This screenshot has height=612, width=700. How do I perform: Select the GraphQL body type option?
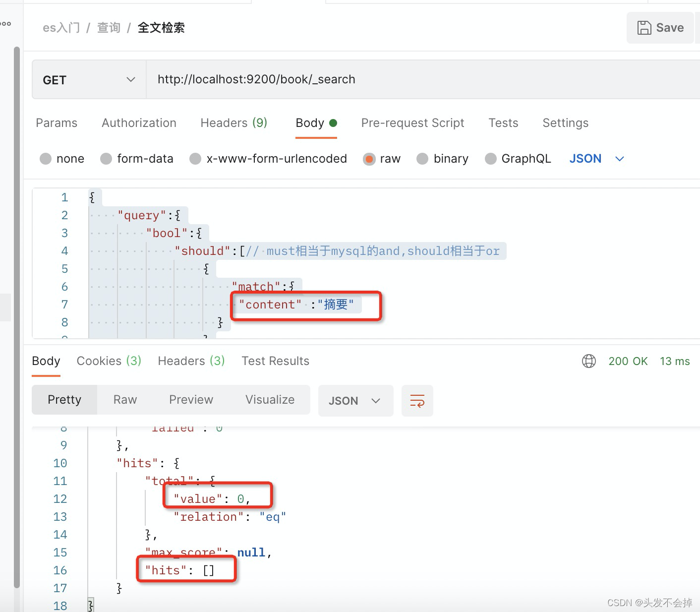tap(491, 159)
